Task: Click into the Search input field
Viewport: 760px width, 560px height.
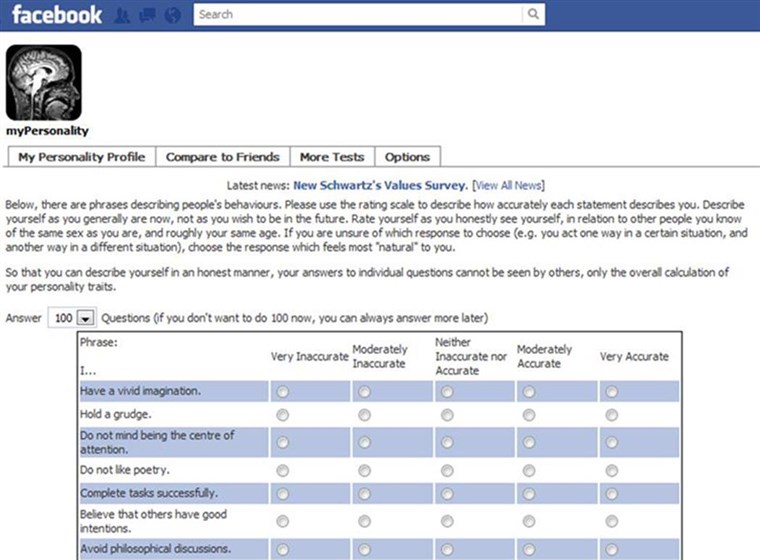Action: [x=358, y=14]
